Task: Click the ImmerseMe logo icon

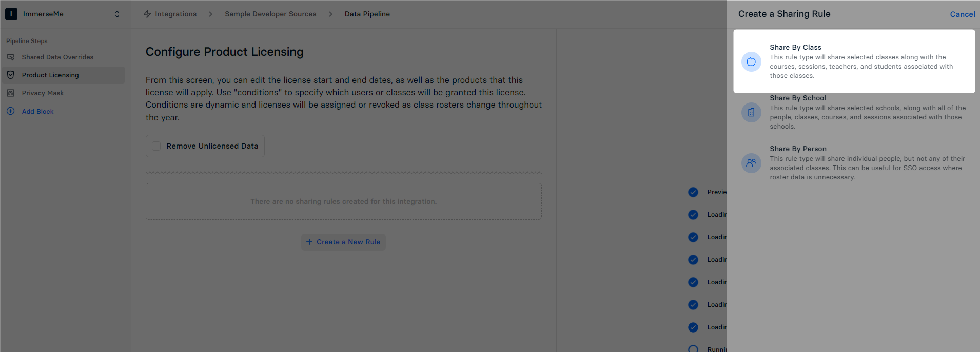Action: tap(11, 14)
